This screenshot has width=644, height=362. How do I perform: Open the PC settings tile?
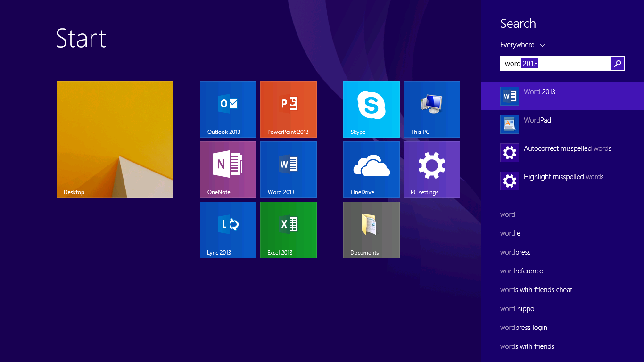[432, 170]
